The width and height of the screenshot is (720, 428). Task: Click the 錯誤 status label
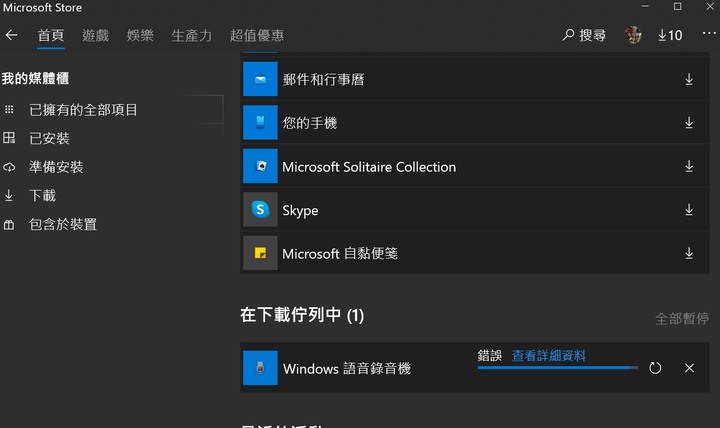(x=490, y=355)
